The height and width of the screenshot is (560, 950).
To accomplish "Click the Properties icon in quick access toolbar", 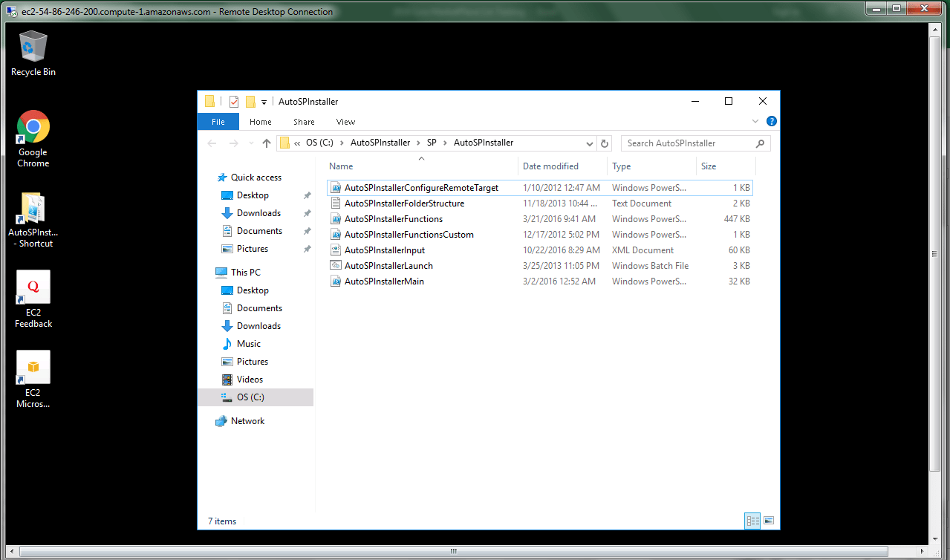I will pos(234,102).
